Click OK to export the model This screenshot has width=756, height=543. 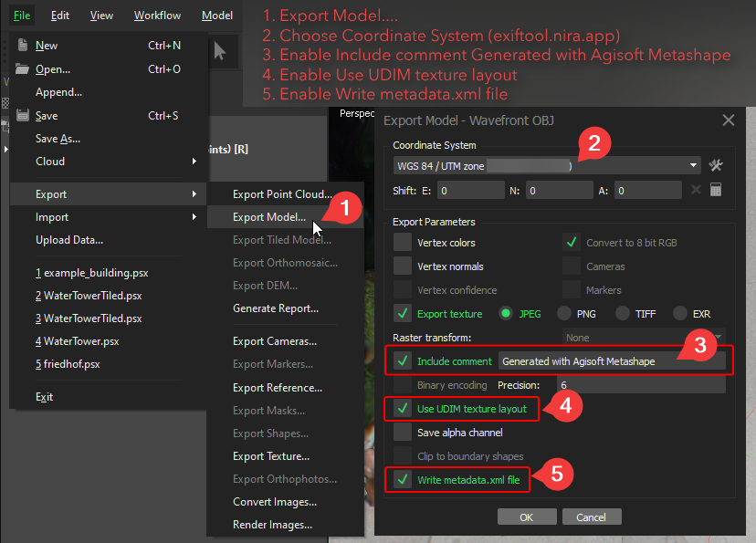pos(527,516)
